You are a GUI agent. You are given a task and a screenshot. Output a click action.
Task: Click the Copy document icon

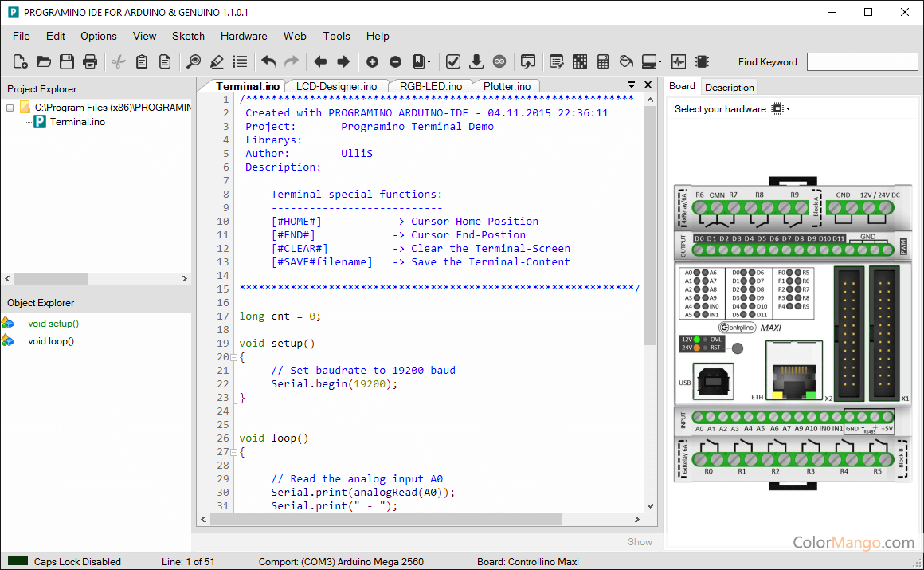click(165, 61)
